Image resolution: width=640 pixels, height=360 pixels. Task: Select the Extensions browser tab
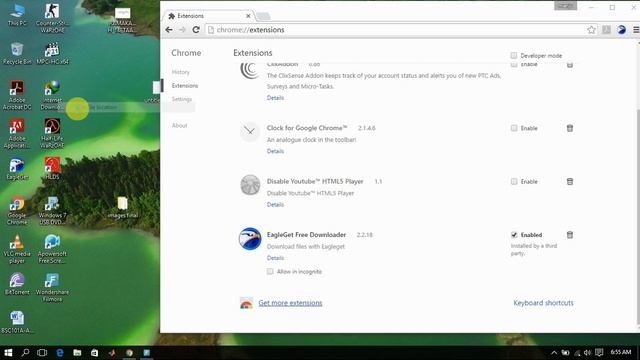tap(208, 16)
